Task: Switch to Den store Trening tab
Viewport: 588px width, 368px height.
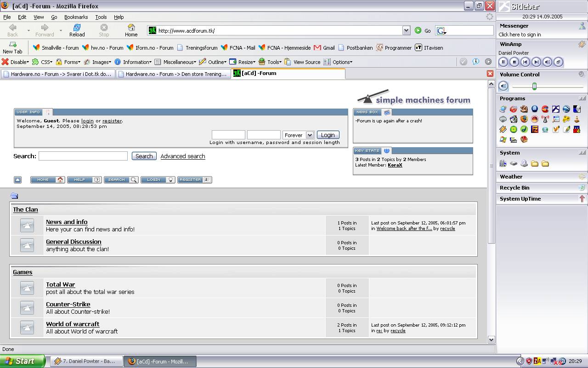Action: click(x=173, y=74)
